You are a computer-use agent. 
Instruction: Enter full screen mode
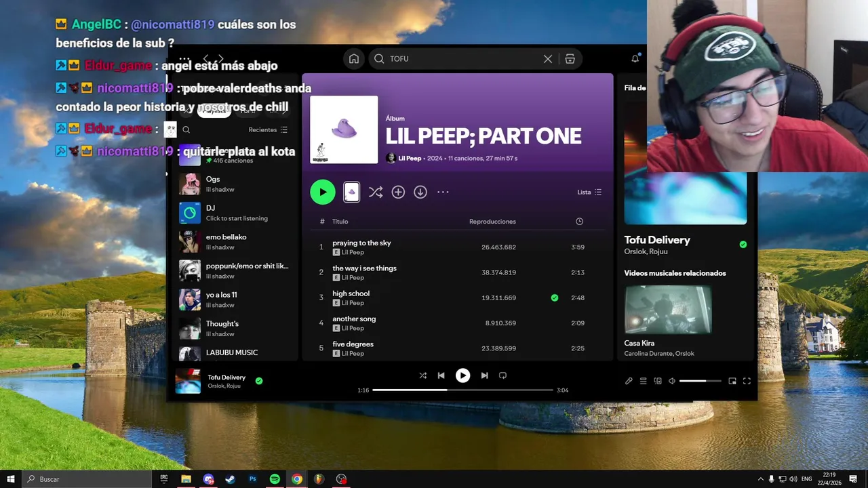(747, 381)
